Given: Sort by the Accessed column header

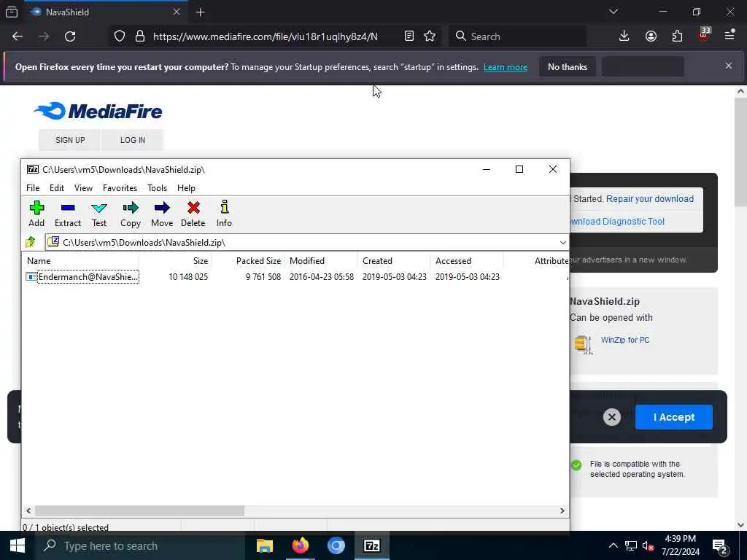Looking at the screenshot, I should [x=468, y=261].
